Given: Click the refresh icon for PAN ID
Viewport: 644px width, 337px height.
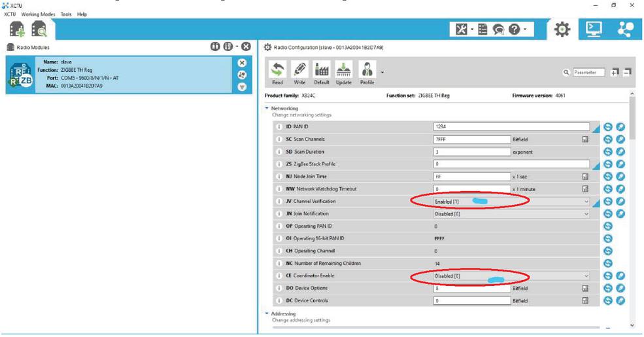Looking at the screenshot, I should coord(607,127).
